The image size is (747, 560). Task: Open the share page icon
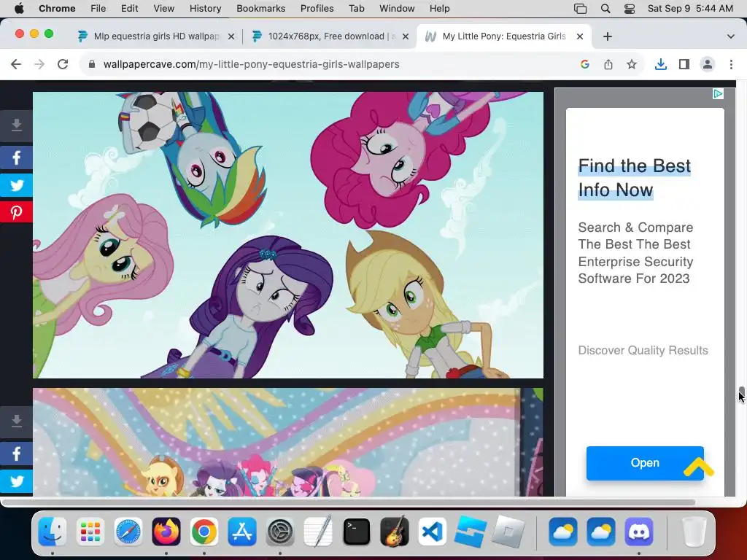coord(608,64)
